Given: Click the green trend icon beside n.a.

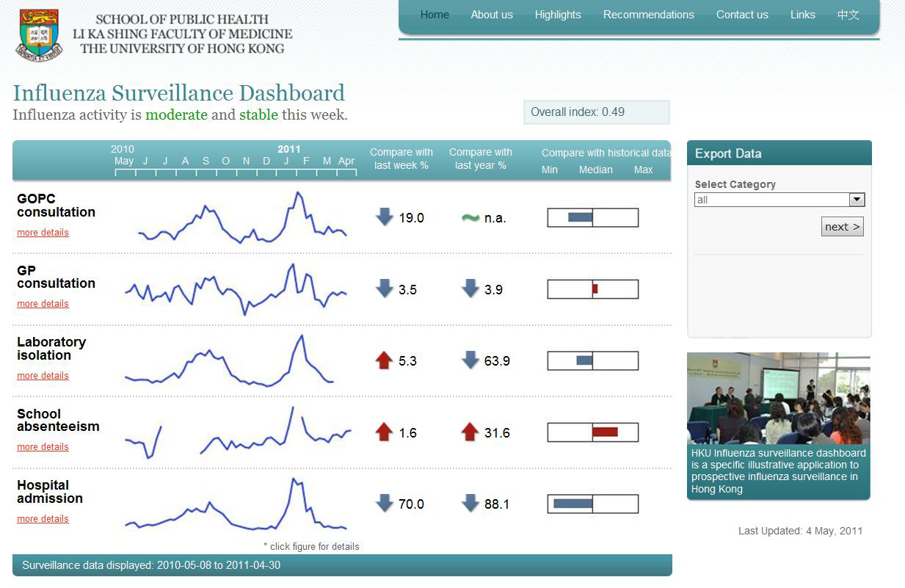Looking at the screenshot, I should (470, 218).
